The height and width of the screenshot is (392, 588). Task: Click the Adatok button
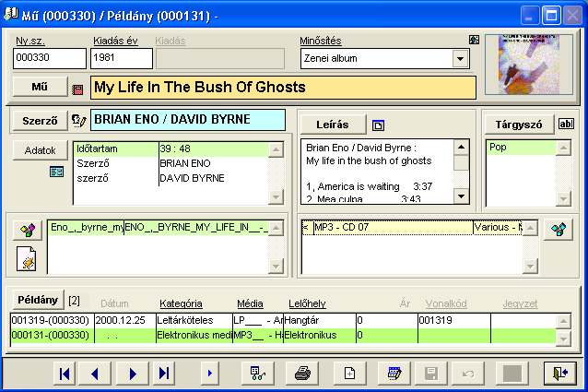(x=40, y=150)
